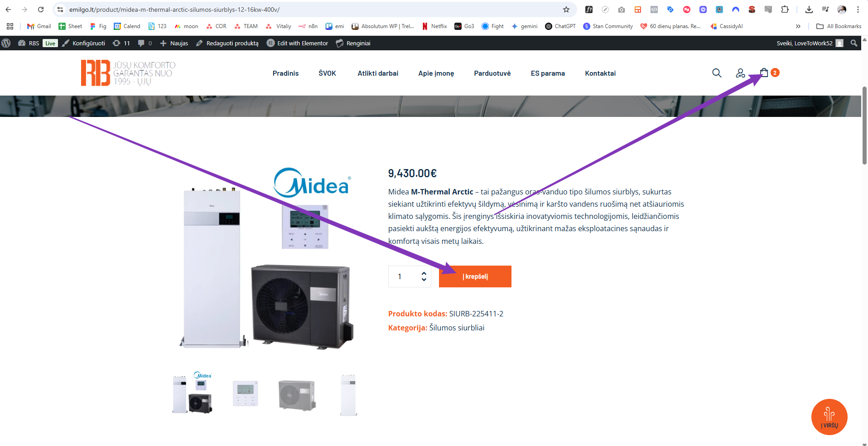868x446 pixels.
Task: Go to Parduotuvė menu item
Action: point(492,73)
